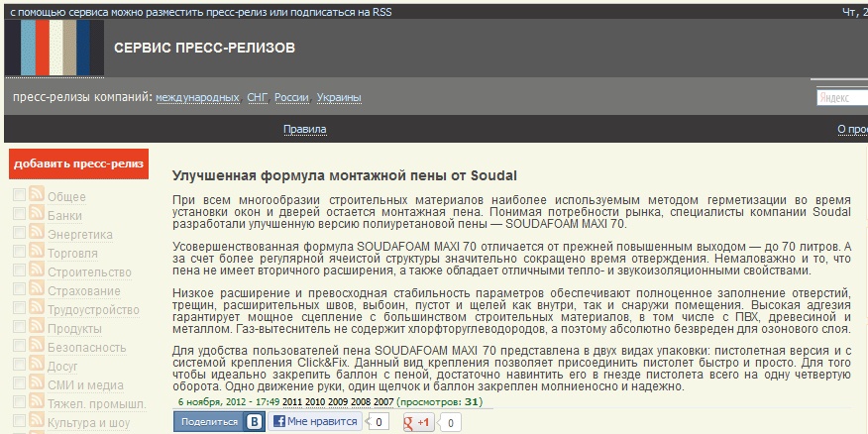Tick the СМИ и медиа category checkbox
Image resolution: width=868 pixels, height=434 pixels.
[x=20, y=383]
